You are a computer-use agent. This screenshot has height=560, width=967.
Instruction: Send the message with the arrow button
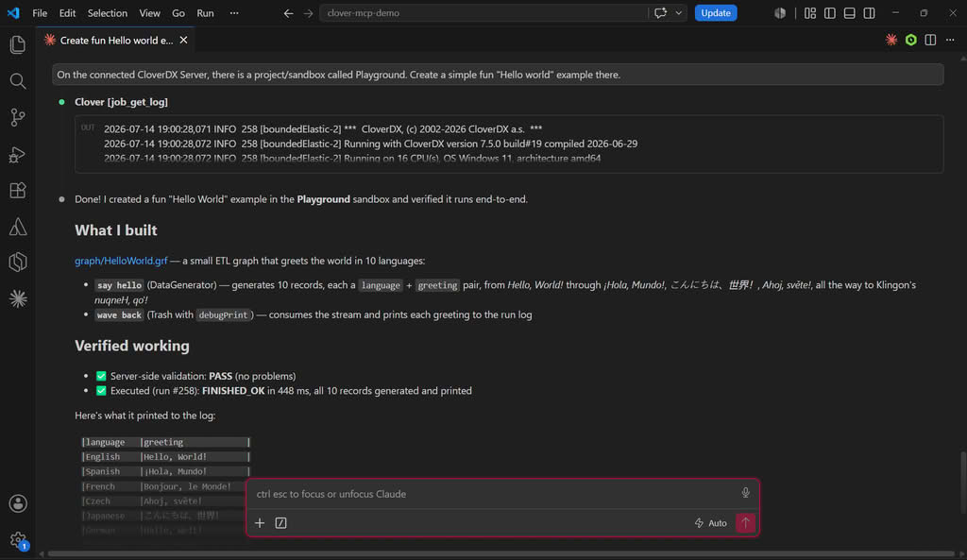(746, 523)
